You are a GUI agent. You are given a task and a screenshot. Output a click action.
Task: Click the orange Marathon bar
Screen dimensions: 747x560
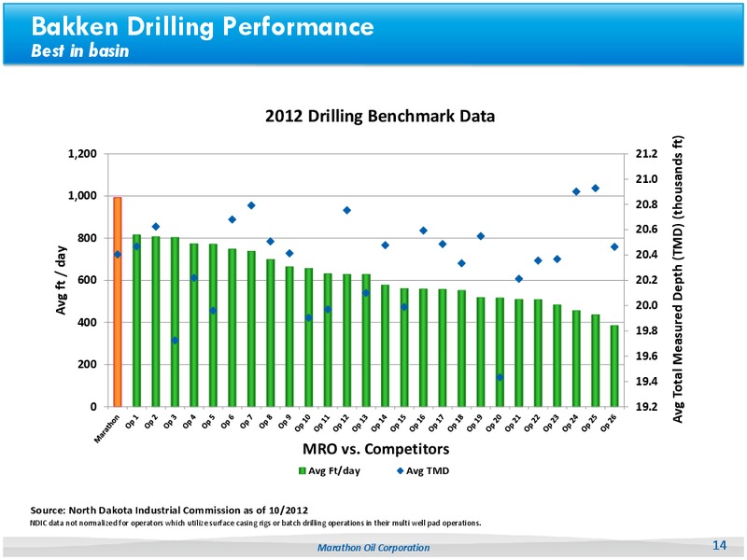tap(118, 301)
